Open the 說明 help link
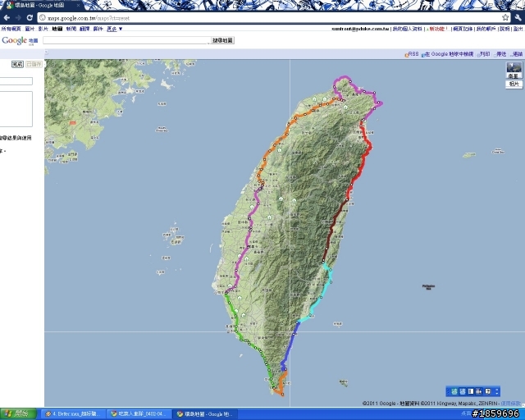 pos(504,29)
